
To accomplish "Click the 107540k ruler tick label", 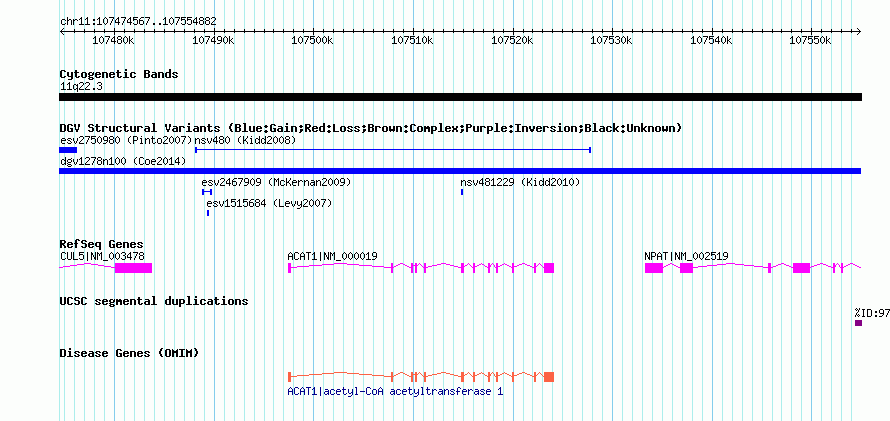I will coord(711,40).
